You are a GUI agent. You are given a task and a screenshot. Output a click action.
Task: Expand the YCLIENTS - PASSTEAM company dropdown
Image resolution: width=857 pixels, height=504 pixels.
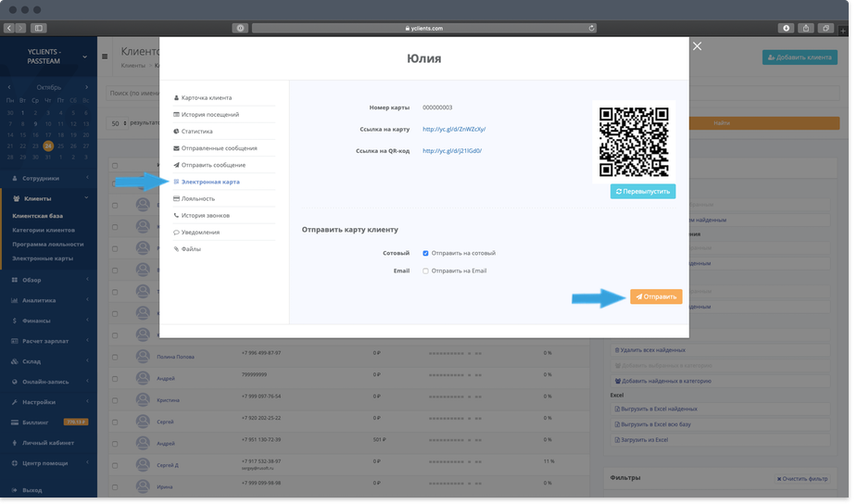(84, 57)
